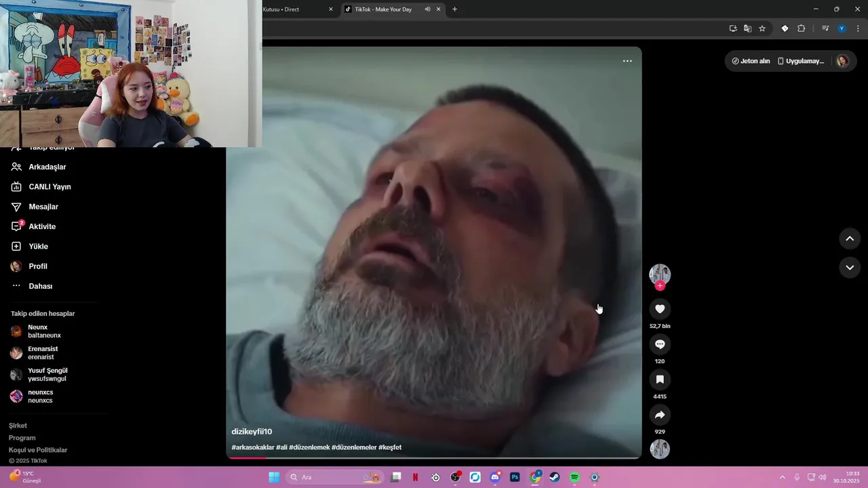868x488 pixels.
Task: Open Spotify from taskbar
Action: [574, 477]
